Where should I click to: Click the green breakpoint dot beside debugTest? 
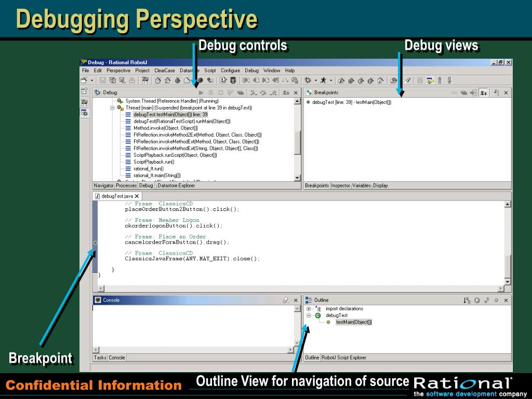[308, 102]
